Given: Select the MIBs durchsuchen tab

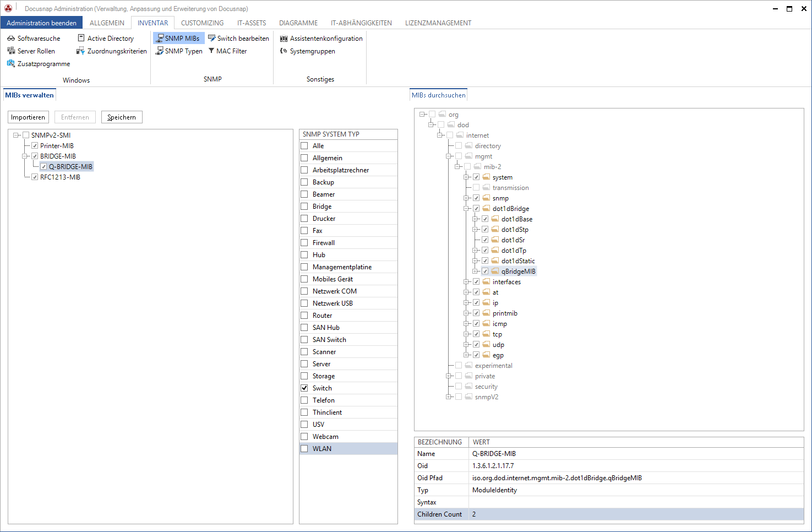Looking at the screenshot, I should pos(439,95).
